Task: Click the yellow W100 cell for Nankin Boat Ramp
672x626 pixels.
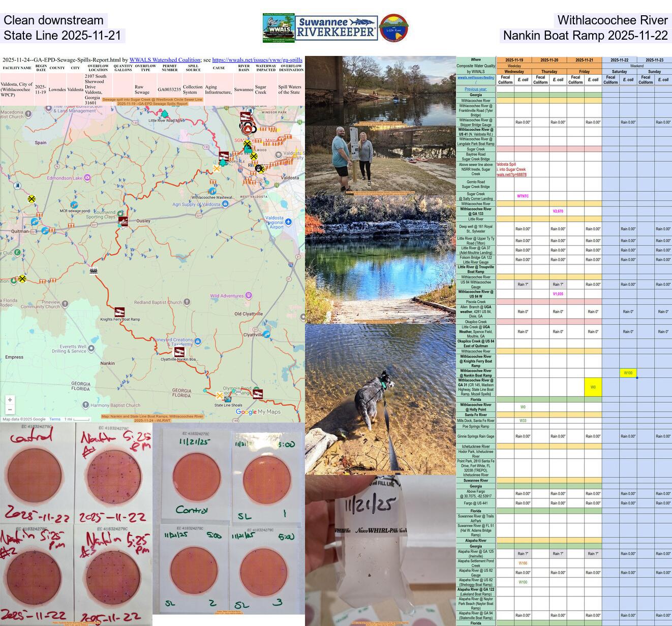Action: click(629, 372)
